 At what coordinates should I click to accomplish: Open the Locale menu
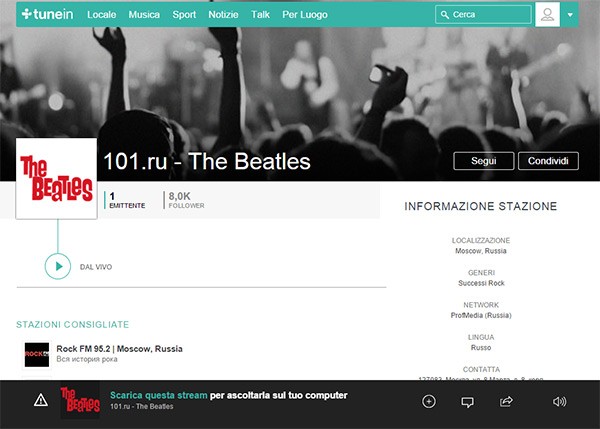101,15
